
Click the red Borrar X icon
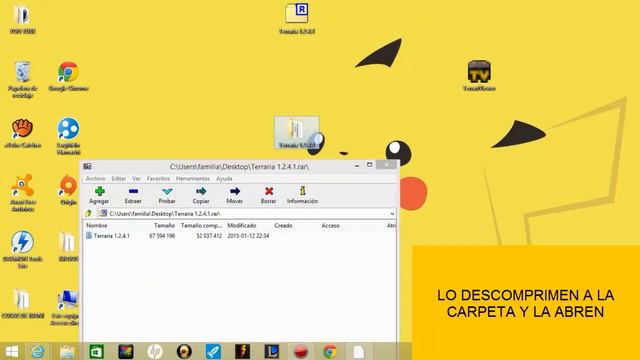tap(269, 191)
